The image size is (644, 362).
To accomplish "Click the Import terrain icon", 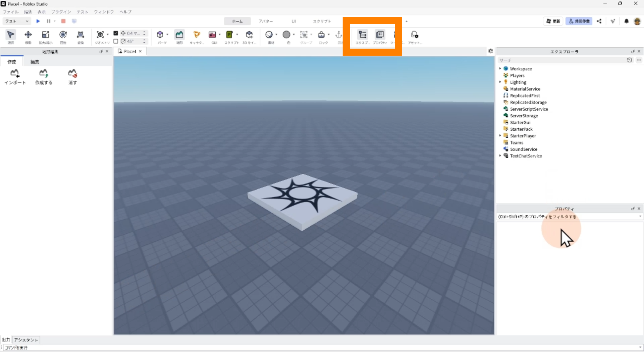I will (x=15, y=73).
